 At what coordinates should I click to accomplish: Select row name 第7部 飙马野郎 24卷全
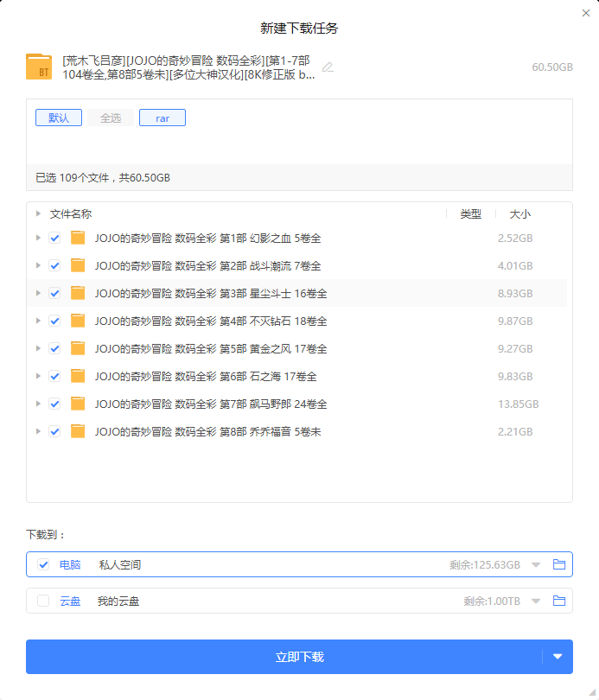coord(211,404)
